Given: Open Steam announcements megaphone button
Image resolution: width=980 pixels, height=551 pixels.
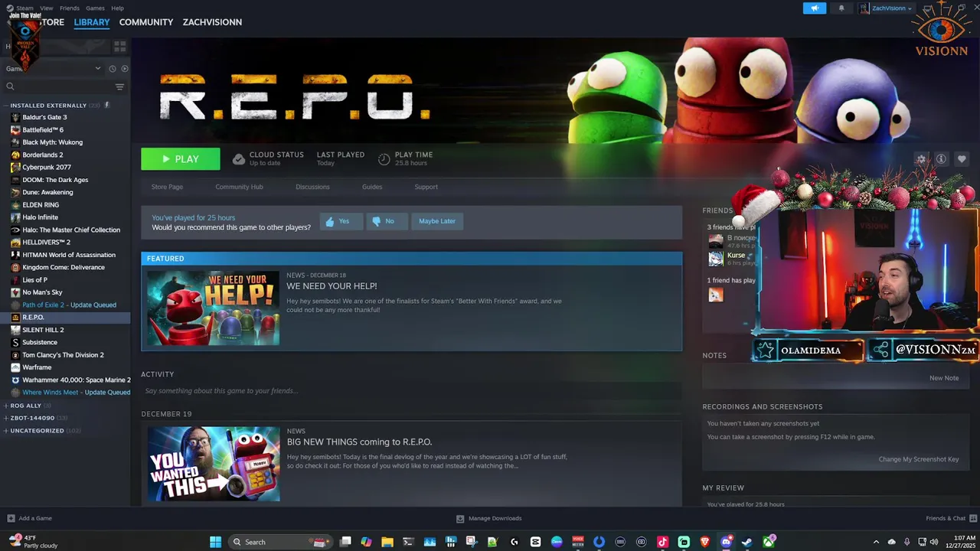Looking at the screenshot, I should coord(815,8).
